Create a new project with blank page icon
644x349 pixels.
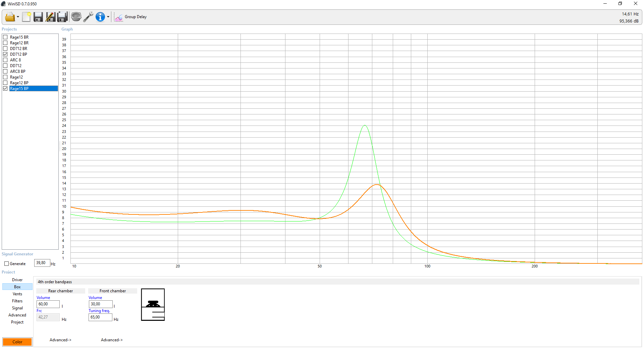click(26, 17)
